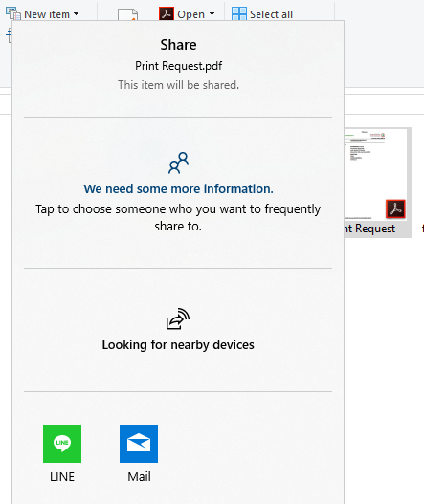Share via the LINE app icon
The image size is (424, 504).
(x=62, y=444)
